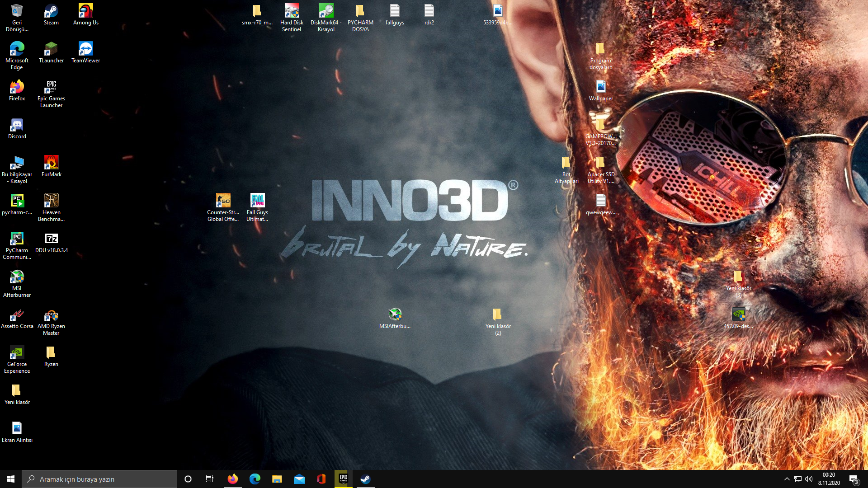The width and height of the screenshot is (868, 488).
Task: Select the Yeni klasör (2) folder
Action: 498,321
